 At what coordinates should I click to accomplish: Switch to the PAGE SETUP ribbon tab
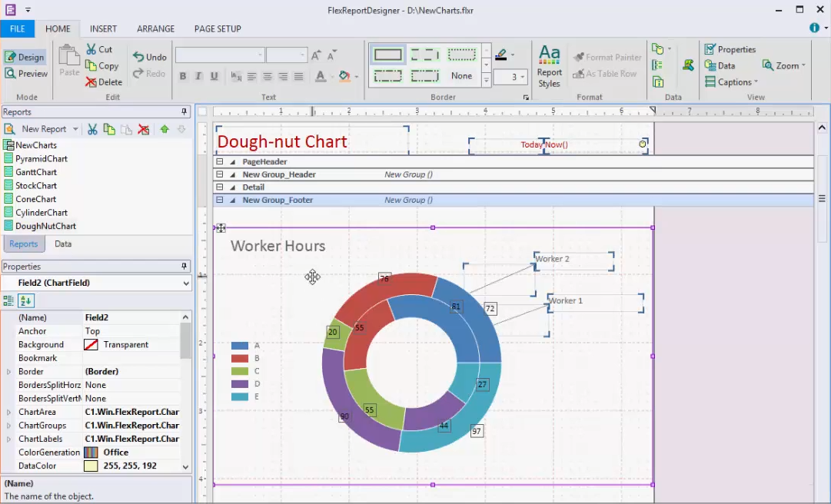217,28
